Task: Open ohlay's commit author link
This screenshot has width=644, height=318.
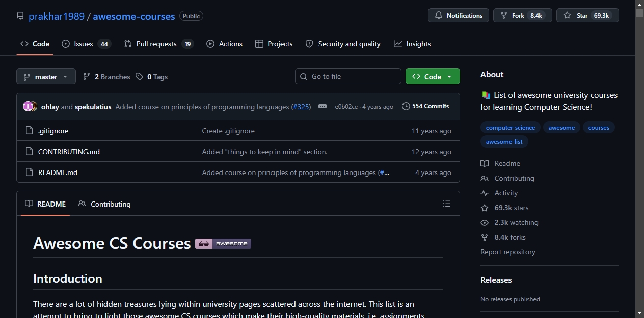Action: tap(50, 107)
